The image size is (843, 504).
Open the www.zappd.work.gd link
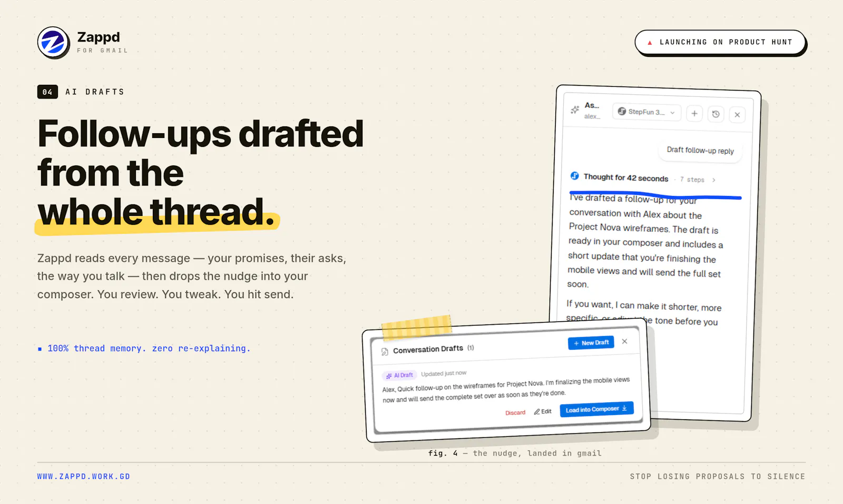coord(83,477)
